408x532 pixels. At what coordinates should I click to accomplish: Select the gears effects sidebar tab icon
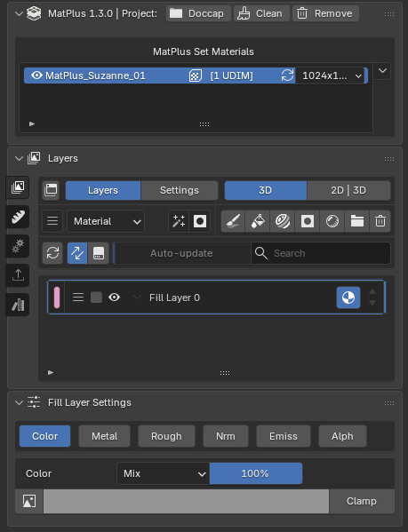[18, 246]
